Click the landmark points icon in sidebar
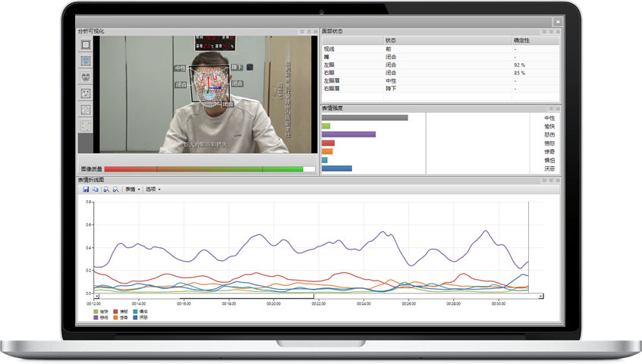 pyautogui.click(x=86, y=125)
